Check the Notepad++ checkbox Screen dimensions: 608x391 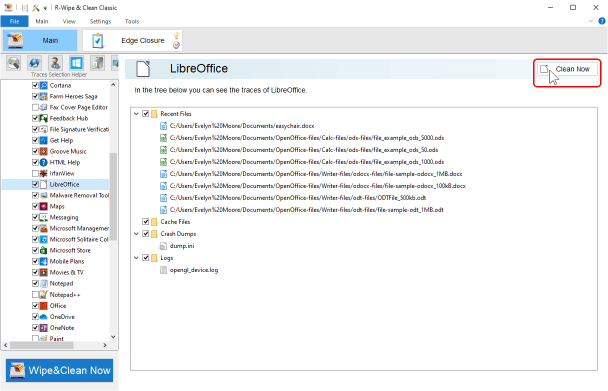pos(35,295)
